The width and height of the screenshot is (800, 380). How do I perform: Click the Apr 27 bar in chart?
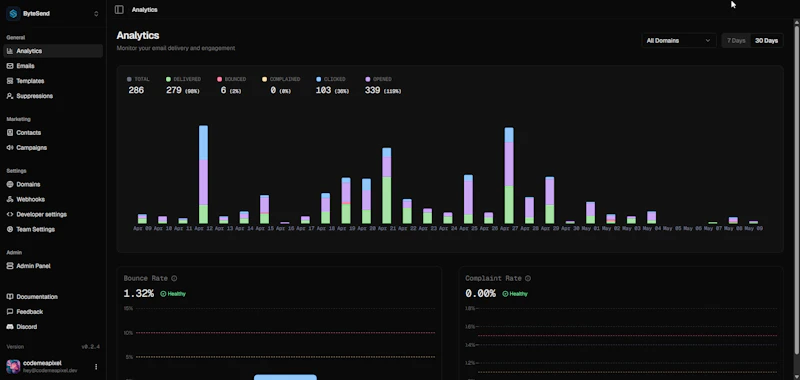(509, 175)
